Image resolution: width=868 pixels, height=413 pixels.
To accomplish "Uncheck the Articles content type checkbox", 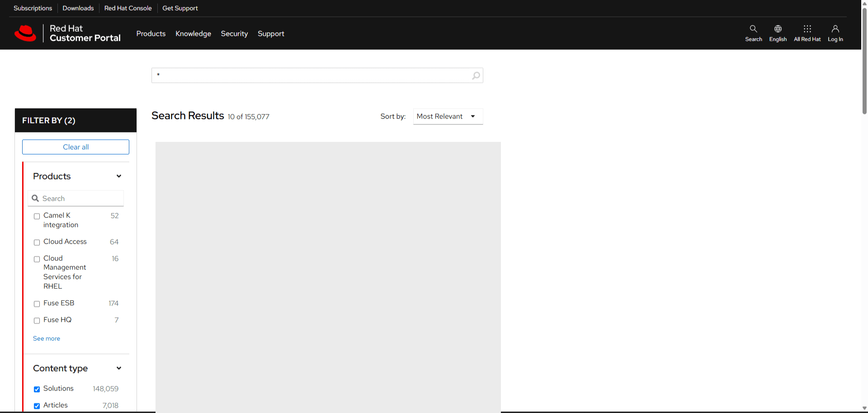I will (x=37, y=406).
